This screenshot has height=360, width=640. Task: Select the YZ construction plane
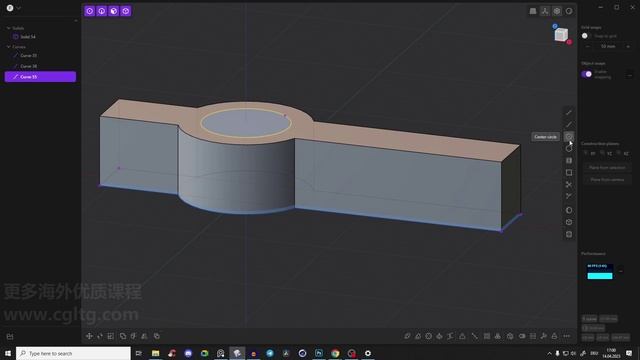(x=606, y=153)
